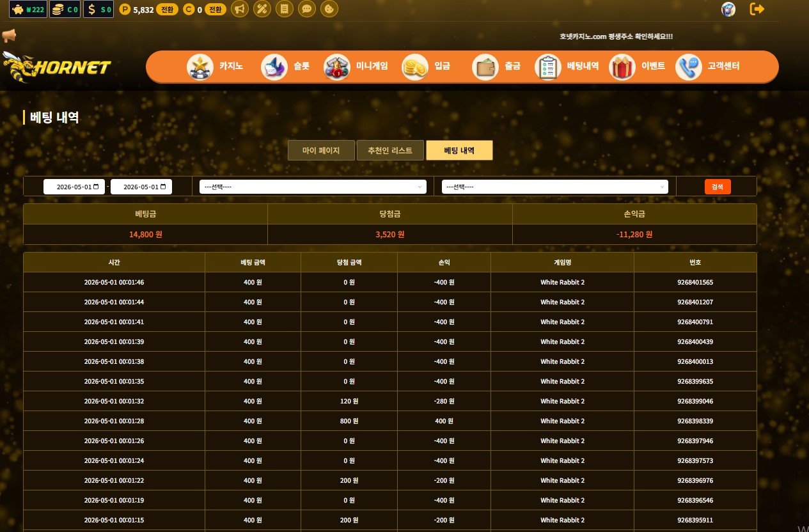The width and height of the screenshot is (809, 532).
Task: Click the 전환 button next to P points
Action: pos(167,10)
